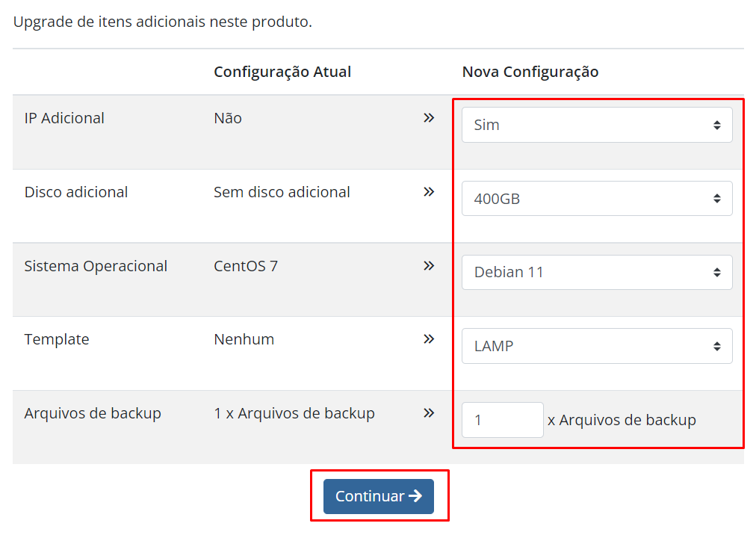The image size is (756, 538).
Task: Click the double-chevron in Arquivos de backup row
Action: 429,413
